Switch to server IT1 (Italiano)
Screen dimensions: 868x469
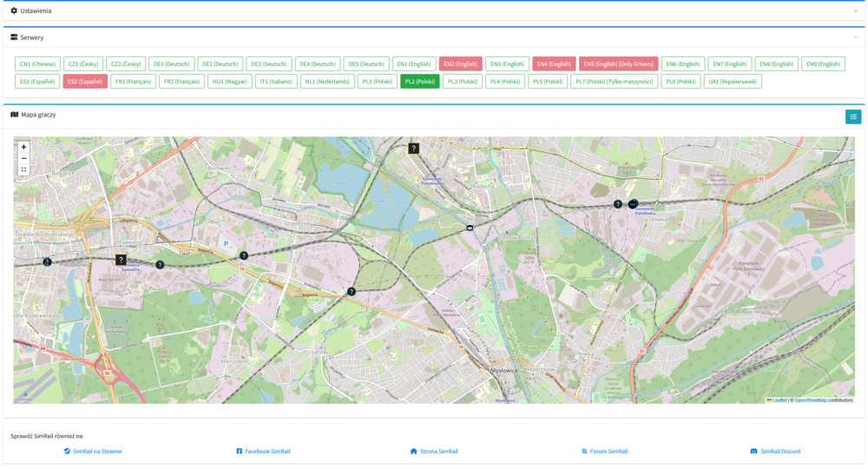click(276, 82)
